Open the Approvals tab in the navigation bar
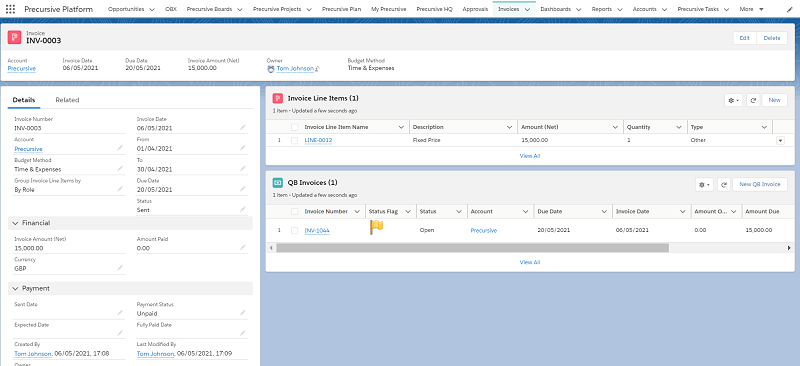The width and height of the screenshot is (800, 366). click(x=475, y=9)
